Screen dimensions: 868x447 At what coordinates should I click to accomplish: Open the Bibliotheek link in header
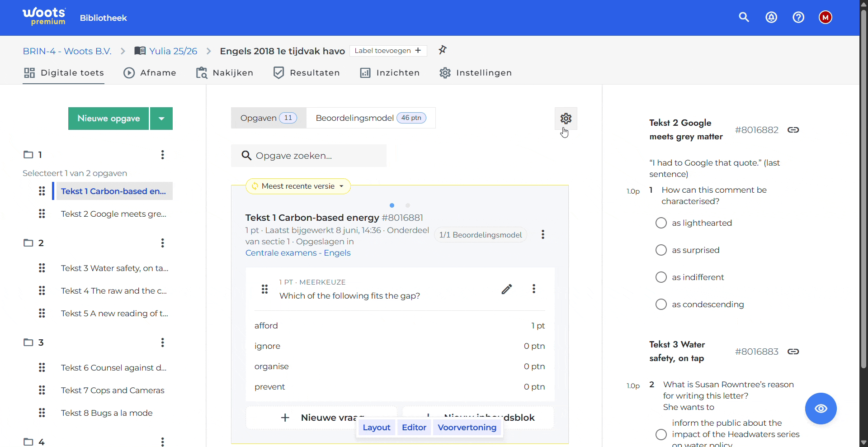[104, 18]
